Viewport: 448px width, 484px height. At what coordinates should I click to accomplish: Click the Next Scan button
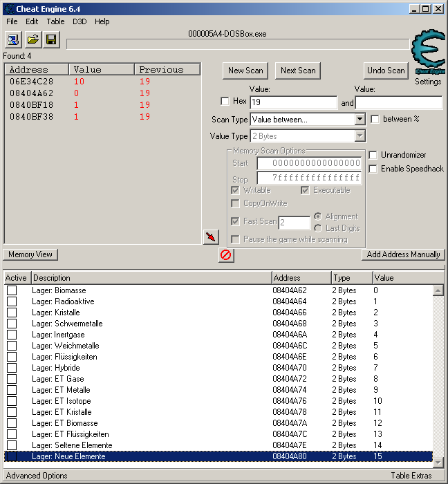[x=298, y=71]
